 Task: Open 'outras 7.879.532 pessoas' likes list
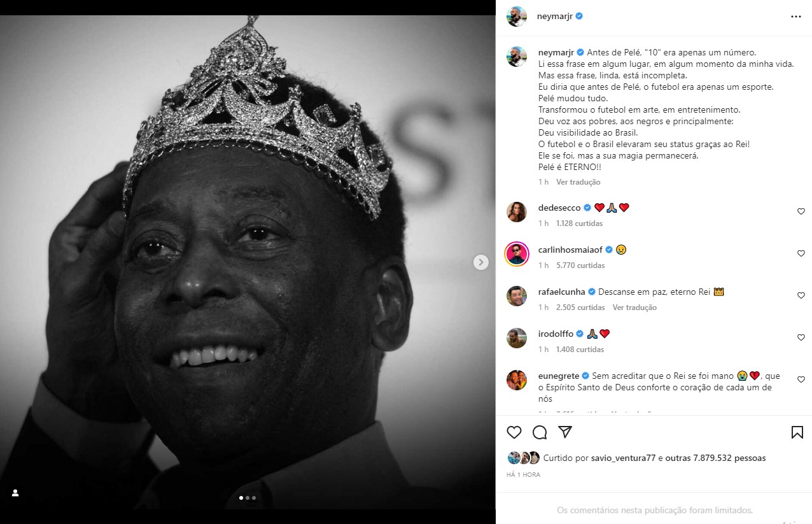click(715, 458)
